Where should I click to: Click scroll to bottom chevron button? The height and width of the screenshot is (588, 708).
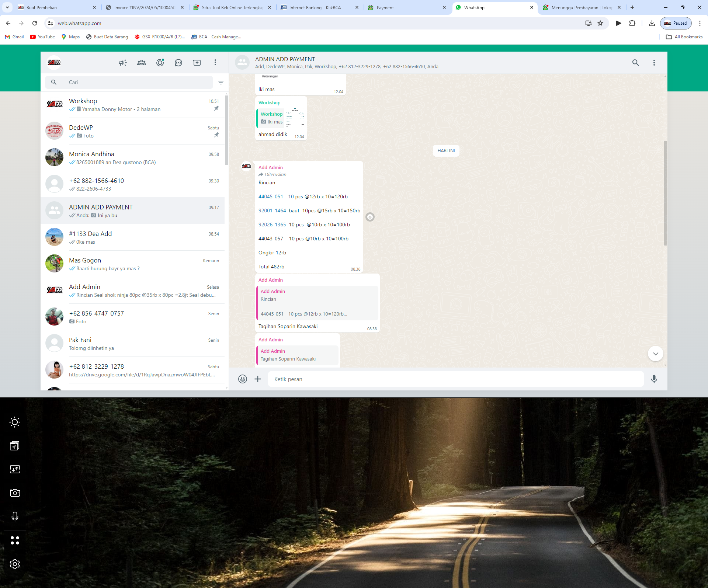[x=655, y=354]
